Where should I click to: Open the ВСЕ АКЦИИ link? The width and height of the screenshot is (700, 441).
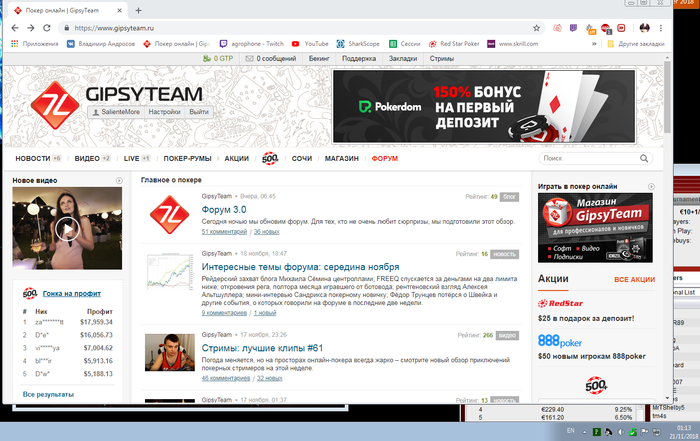tap(634, 279)
